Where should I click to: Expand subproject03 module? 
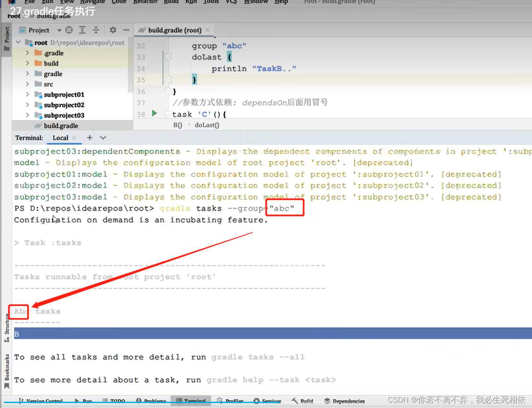coord(27,115)
